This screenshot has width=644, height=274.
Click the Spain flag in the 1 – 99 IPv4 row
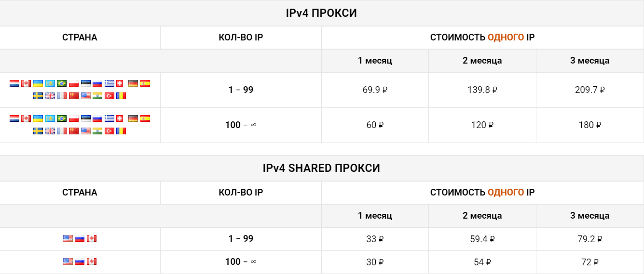pyautogui.click(x=145, y=83)
